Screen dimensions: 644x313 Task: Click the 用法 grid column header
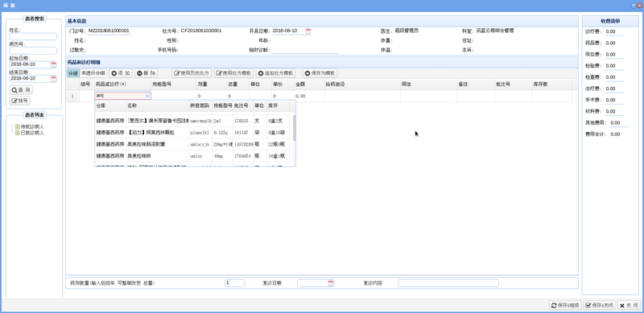pos(428,84)
